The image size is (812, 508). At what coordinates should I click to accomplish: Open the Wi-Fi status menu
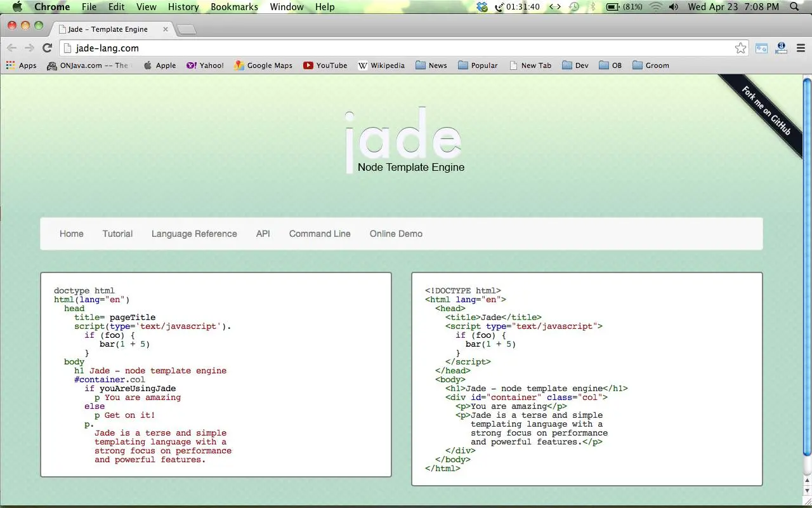[x=655, y=7]
